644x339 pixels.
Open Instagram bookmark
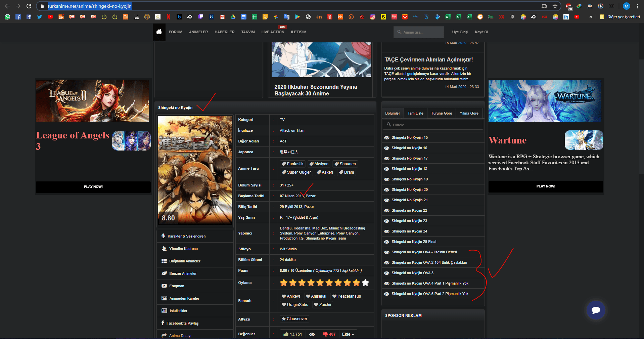[373, 17]
